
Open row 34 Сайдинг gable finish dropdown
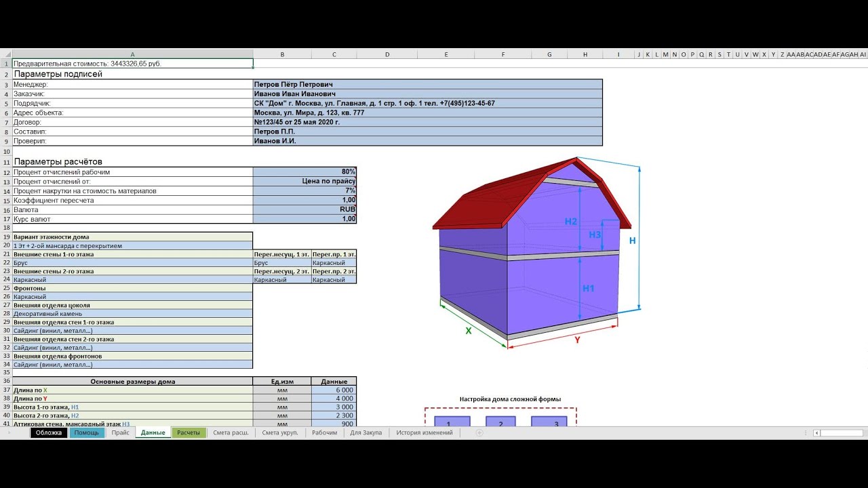132,364
